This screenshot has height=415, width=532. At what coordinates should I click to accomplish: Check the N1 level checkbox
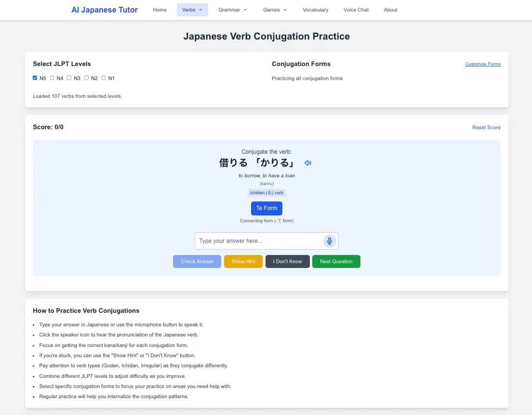click(x=104, y=78)
